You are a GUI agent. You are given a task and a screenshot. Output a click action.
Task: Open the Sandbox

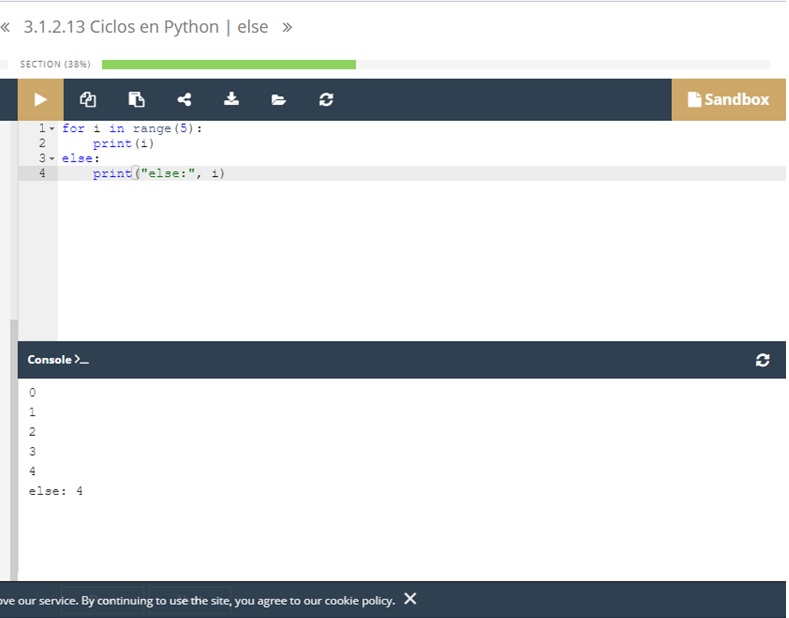point(728,99)
